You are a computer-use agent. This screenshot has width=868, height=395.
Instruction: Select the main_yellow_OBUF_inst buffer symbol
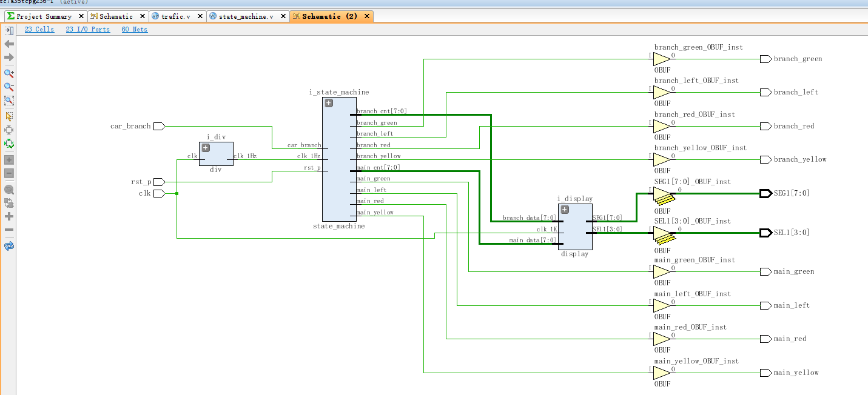[662, 373]
